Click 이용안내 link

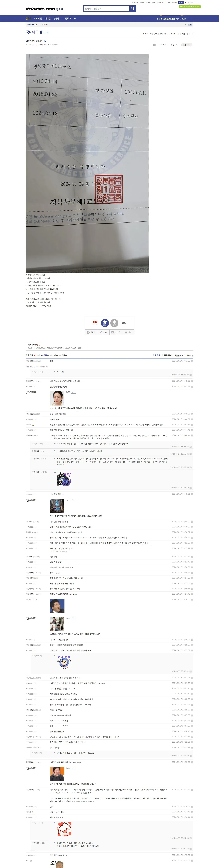click(185, 34)
